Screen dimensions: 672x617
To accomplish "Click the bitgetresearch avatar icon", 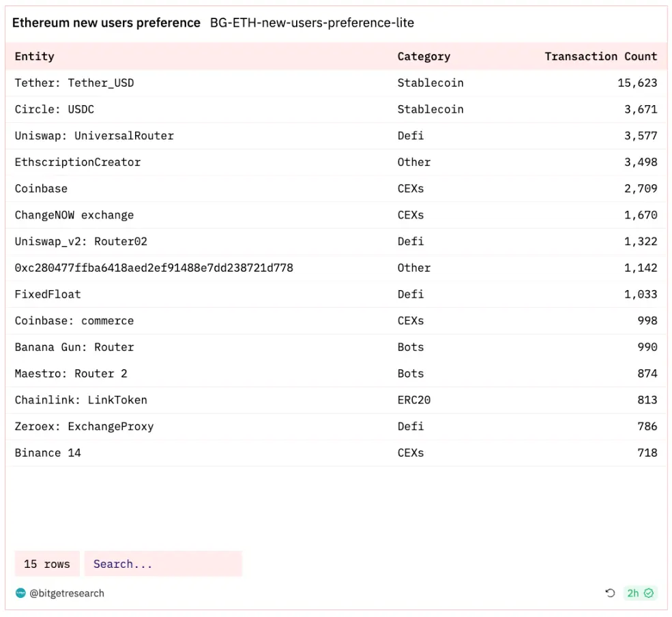I will coord(20,593).
